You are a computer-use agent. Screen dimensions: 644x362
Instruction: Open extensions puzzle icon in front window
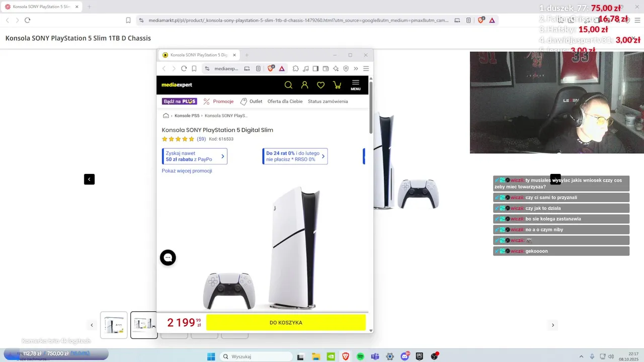click(295, 68)
